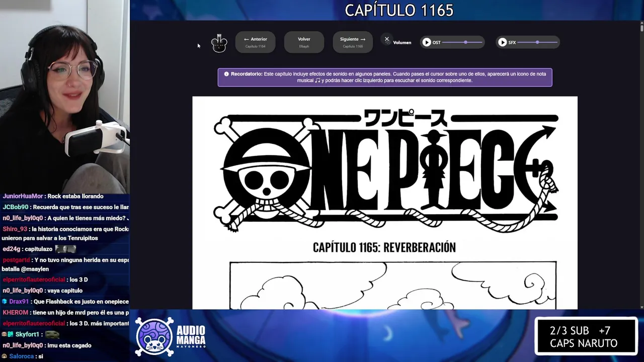Click chat message 'vaya capitulo'
This screenshot has height=362, width=644.
pyautogui.click(x=65, y=291)
